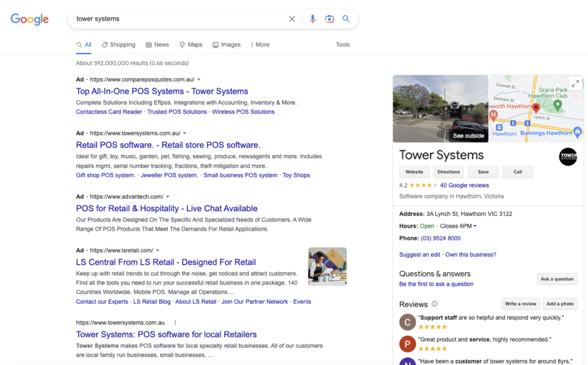Select the All tab
The height and width of the screenshot is (365, 588).
pos(84,45)
